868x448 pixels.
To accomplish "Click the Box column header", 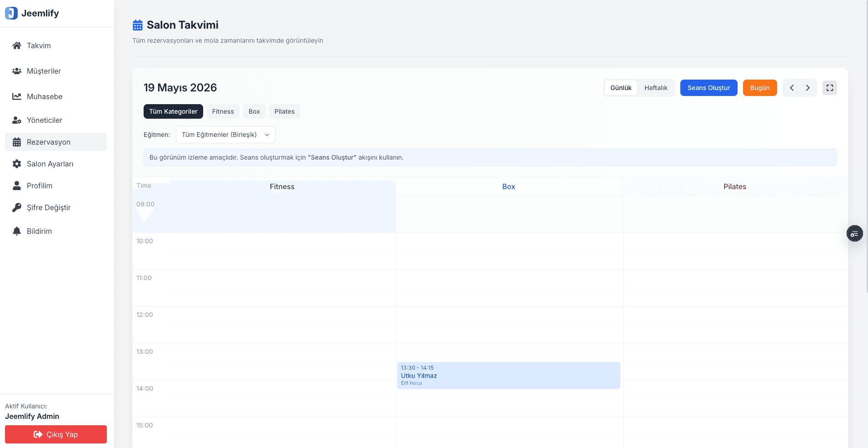I will point(509,186).
